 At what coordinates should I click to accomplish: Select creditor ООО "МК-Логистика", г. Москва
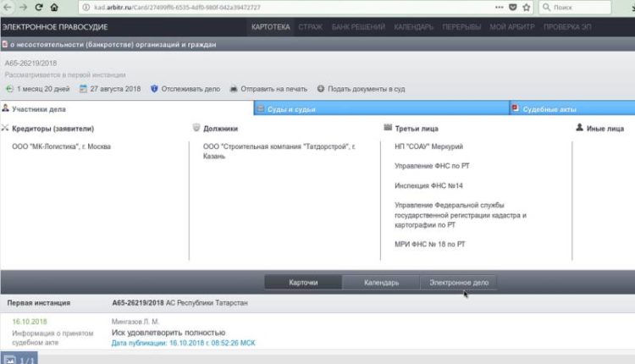click(x=61, y=146)
